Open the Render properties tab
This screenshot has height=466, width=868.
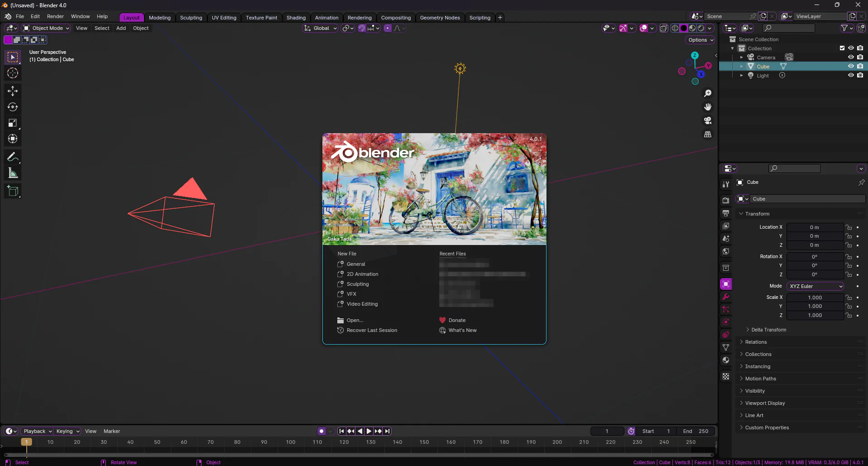coord(726,200)
